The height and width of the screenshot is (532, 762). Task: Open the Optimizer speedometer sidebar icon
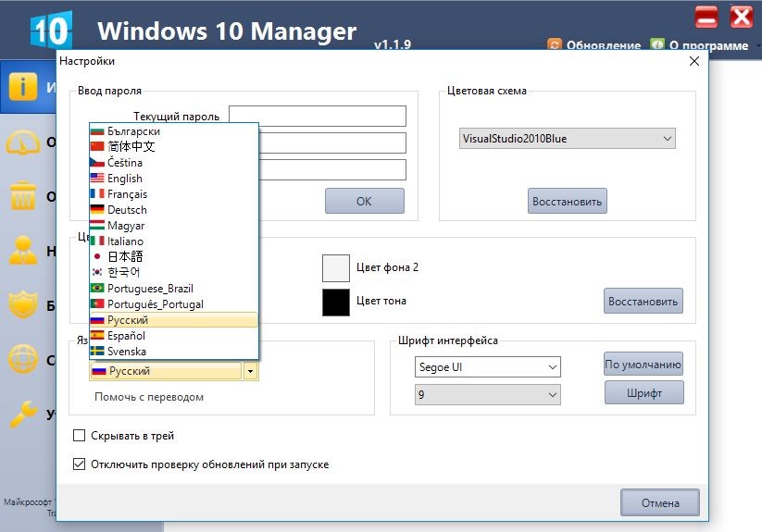coord(23,142)
